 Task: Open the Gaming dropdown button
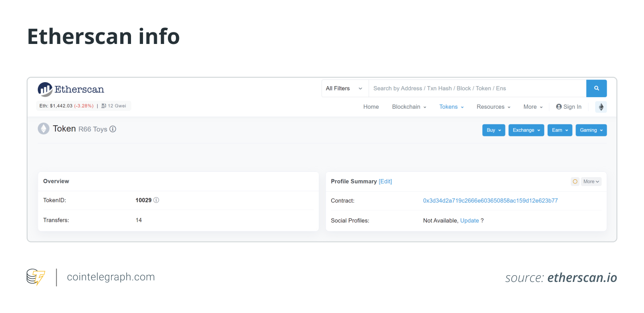point(591,130)
